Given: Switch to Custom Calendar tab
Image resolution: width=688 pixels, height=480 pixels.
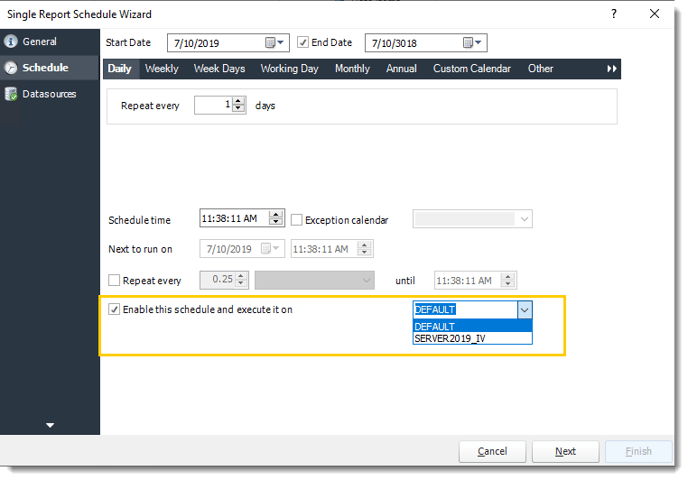Looking at the screenshot, I should [x=472, y=69].
